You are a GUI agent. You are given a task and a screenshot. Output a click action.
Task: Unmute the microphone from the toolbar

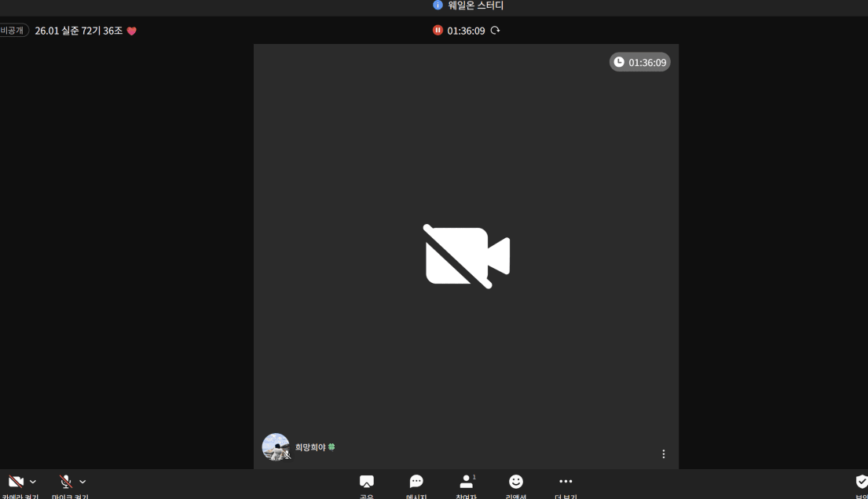click(66, 482)
